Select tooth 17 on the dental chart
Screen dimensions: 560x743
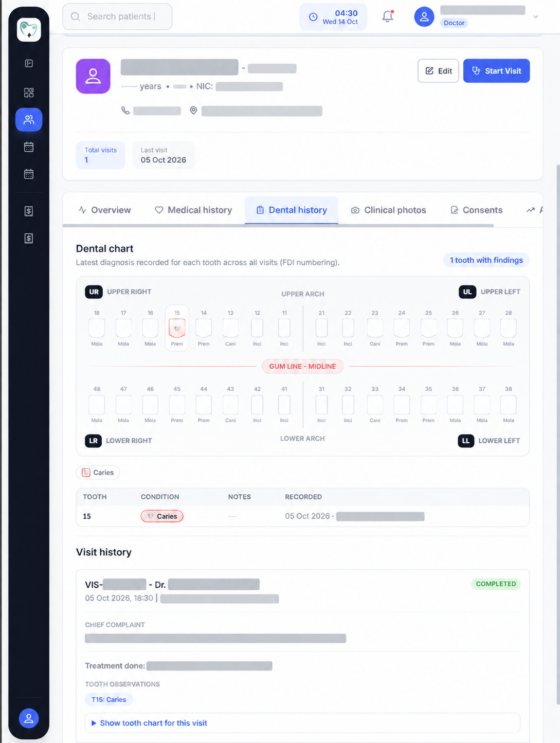pos(123,328)
